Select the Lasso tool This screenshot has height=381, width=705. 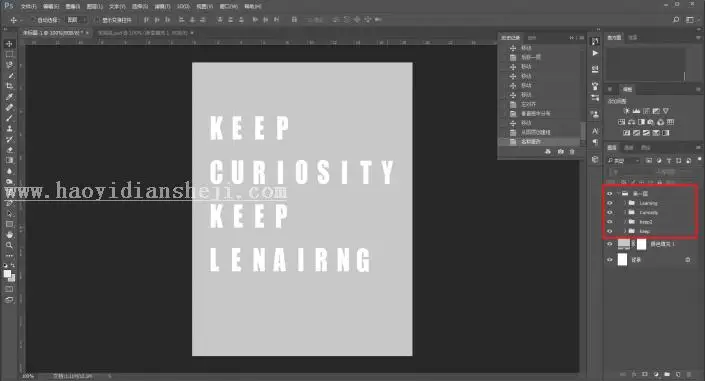[9, 65]
